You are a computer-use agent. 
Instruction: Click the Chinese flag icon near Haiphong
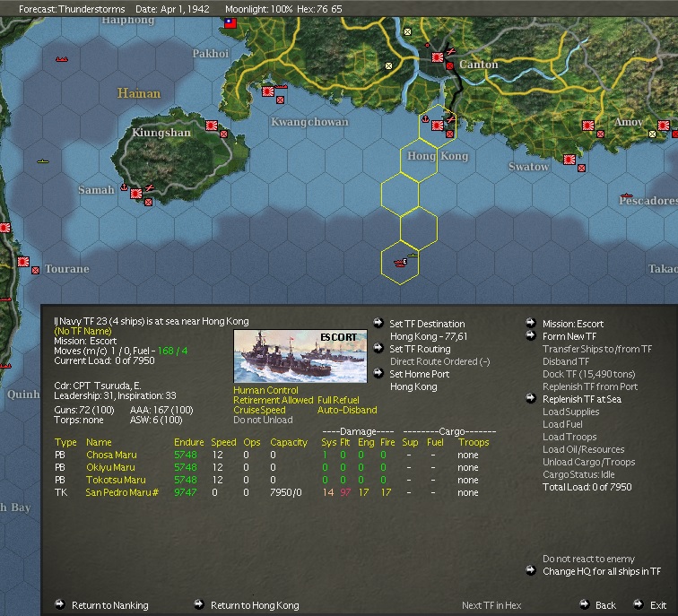pyautogui.click(x=230, y=23)
